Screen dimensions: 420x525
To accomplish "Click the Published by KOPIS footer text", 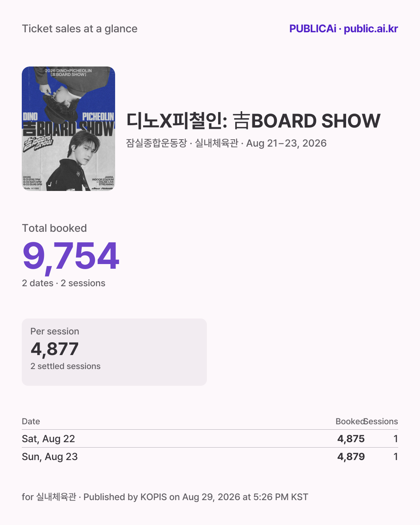I will (x=196, y=497).
